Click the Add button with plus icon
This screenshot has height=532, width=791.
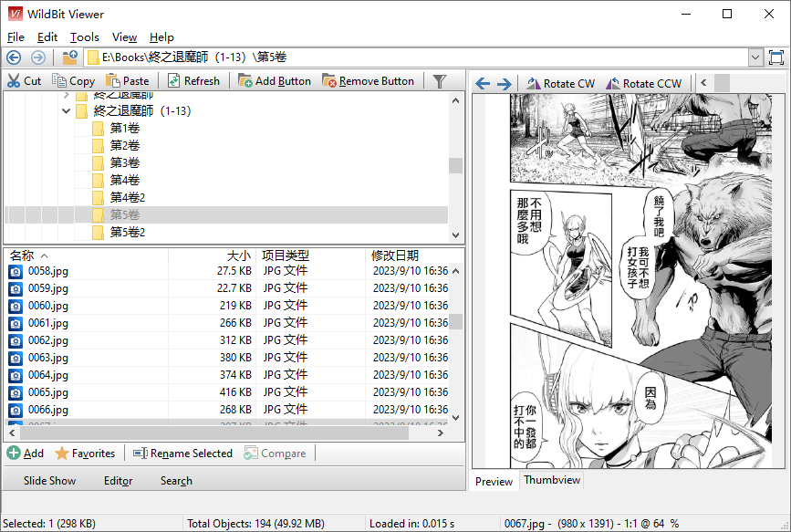[26, 454]
